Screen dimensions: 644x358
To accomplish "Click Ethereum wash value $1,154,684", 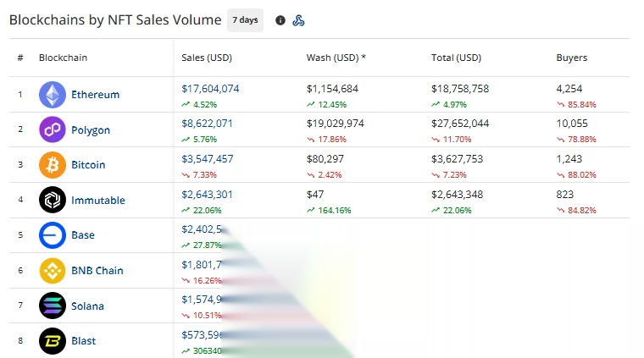I will click(332, 89).
